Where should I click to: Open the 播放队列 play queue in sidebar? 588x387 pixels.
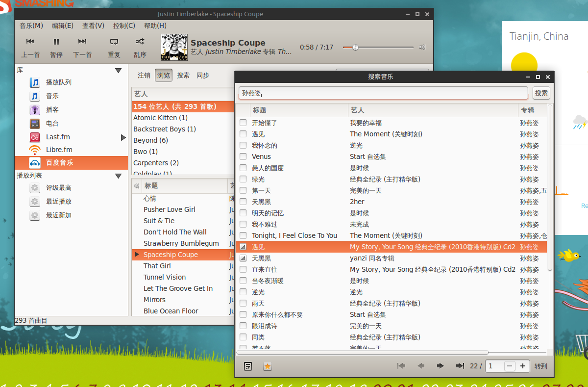point(58,82)
